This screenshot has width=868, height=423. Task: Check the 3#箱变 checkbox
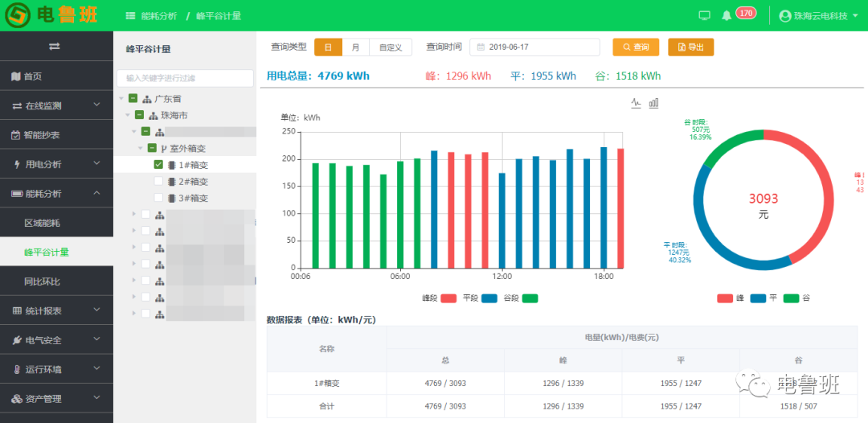pos(158,199)
